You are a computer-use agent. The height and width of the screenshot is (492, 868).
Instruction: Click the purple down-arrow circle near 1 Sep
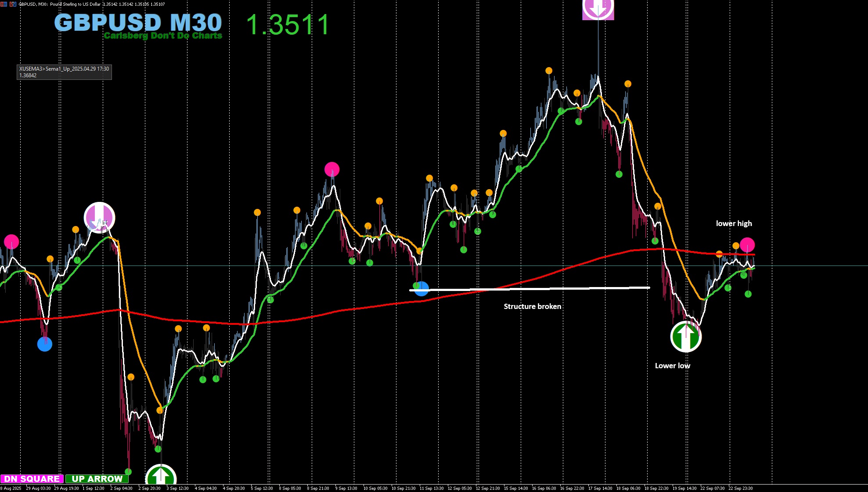pyautogui.click(x=99, y=217)
